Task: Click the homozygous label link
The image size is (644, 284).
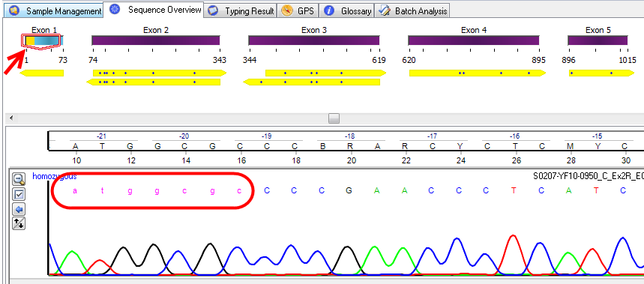Action: pos(54,177)
